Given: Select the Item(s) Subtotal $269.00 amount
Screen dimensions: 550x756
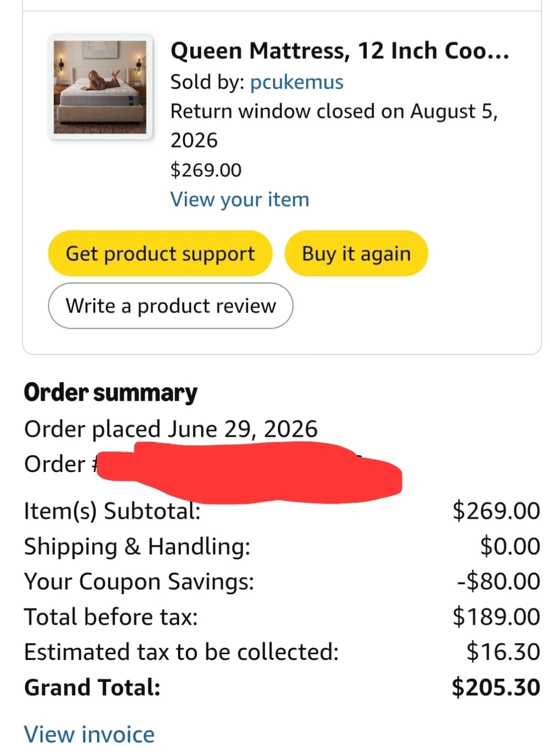Looking at the screenshot, I should tap(496, 511).
